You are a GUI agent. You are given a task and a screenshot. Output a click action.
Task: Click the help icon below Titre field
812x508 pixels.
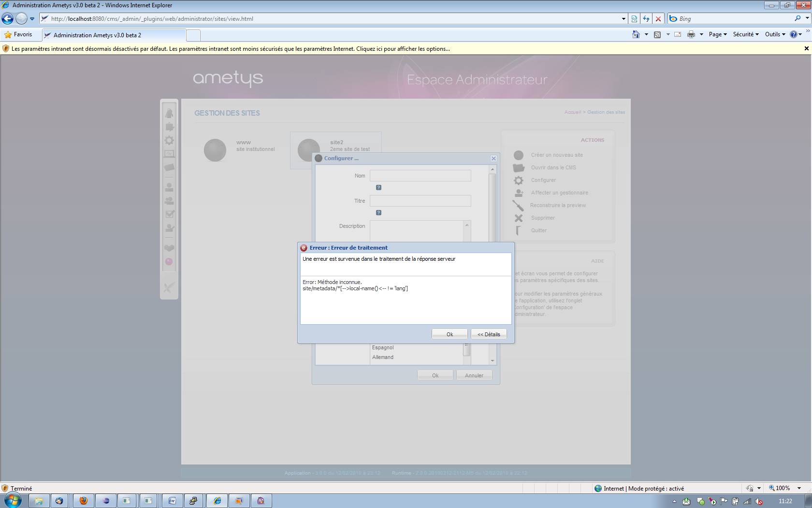point(378,213)
